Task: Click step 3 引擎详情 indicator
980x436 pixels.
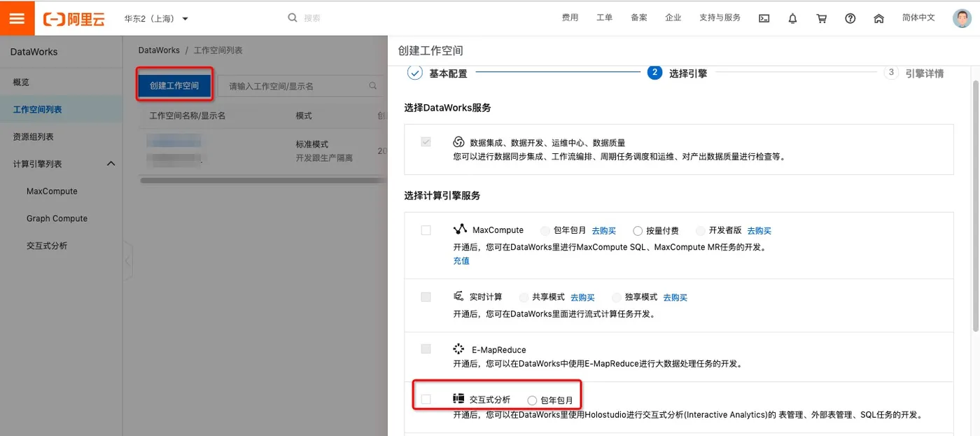Action: (891, 73)
